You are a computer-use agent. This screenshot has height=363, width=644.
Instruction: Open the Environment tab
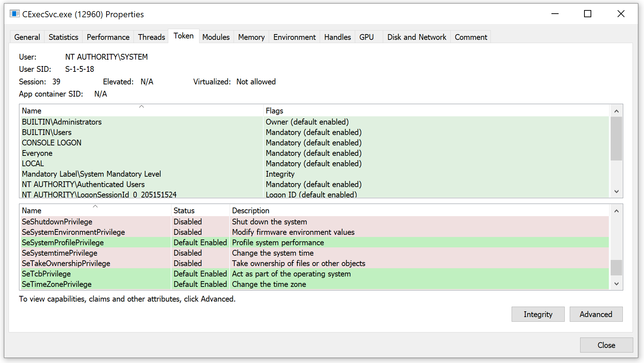tap(295, 37)
